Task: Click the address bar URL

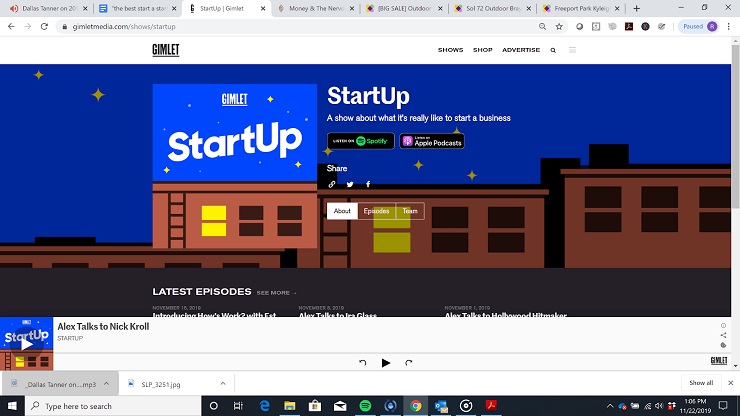Action: click(x=124, y=27)
